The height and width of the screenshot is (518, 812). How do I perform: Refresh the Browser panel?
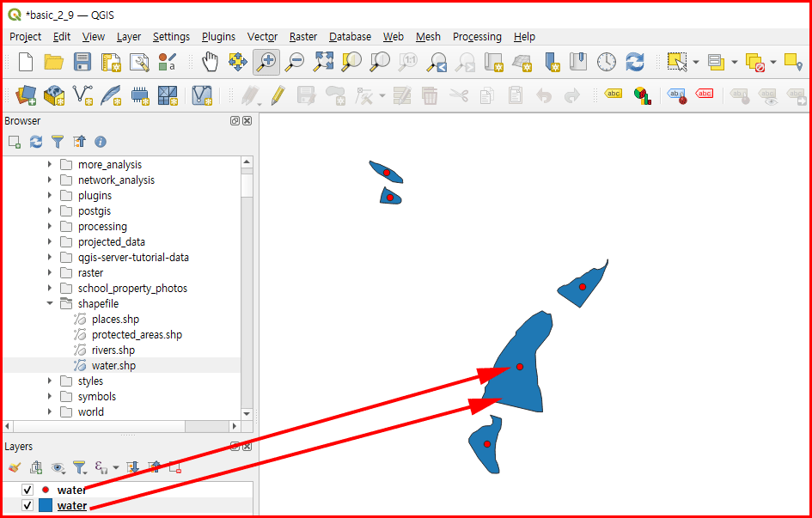[x=36, y=141]
